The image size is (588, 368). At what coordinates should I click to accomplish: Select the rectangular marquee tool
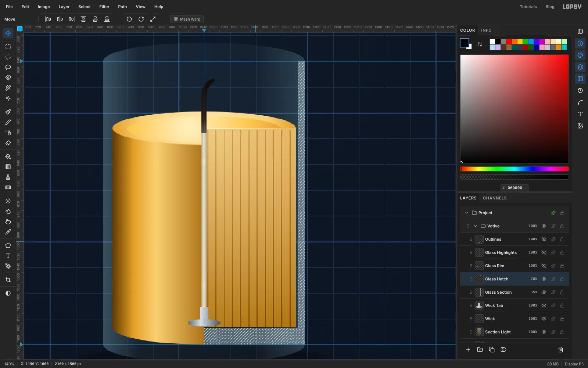click(8, 47)
